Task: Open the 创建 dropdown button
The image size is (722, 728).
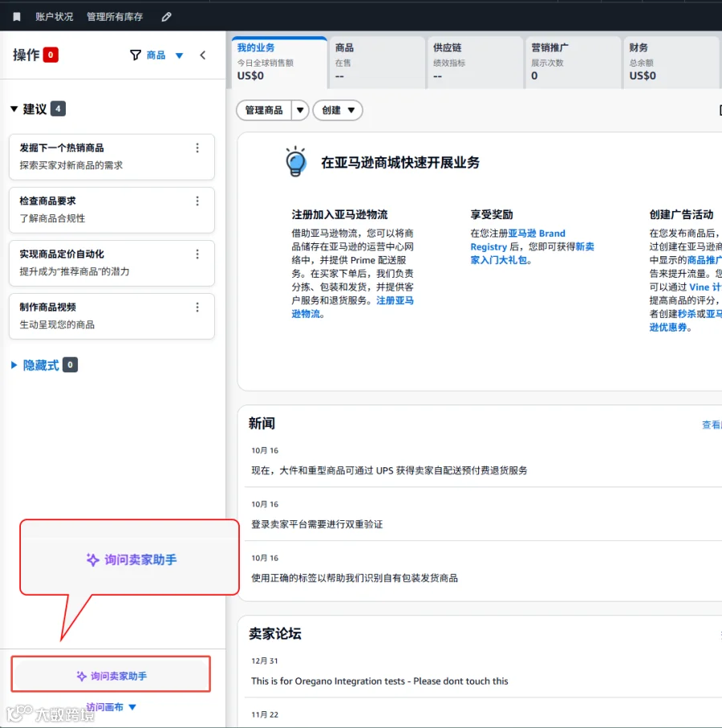Action: (x=338, y=110)
